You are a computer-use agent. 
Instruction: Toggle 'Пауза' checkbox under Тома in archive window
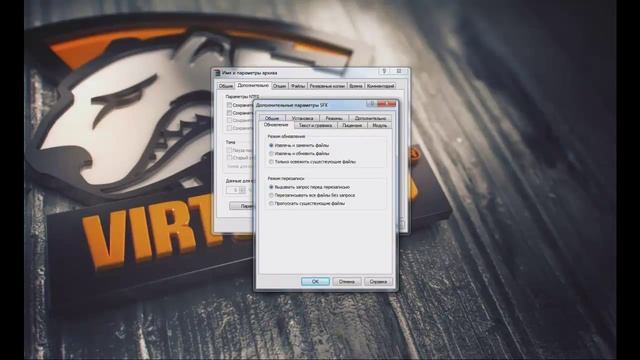229,150
